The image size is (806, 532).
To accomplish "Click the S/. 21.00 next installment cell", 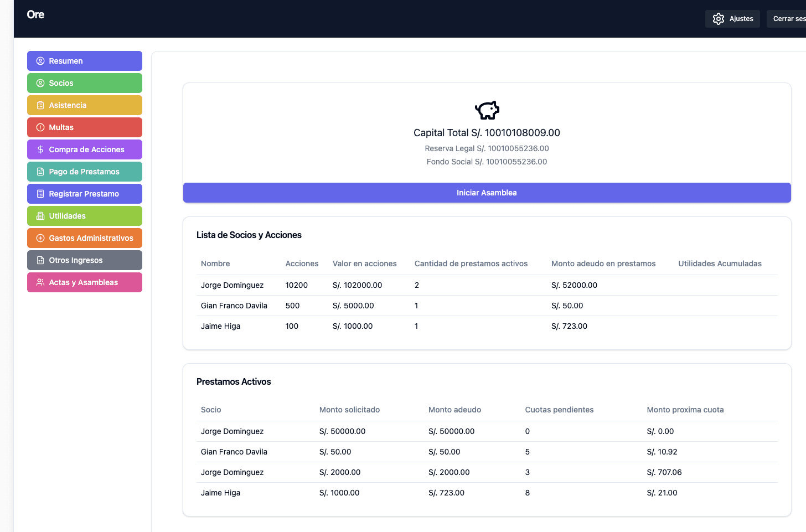I will (662, 493).
